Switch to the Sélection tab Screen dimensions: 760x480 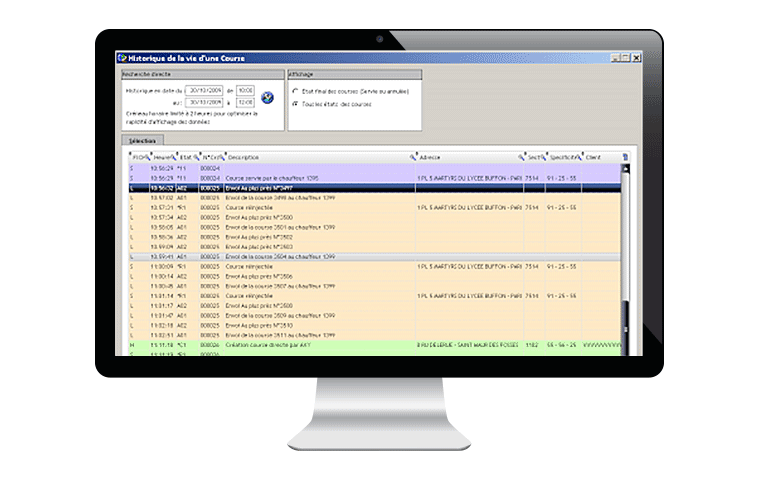tap(142, 141)
